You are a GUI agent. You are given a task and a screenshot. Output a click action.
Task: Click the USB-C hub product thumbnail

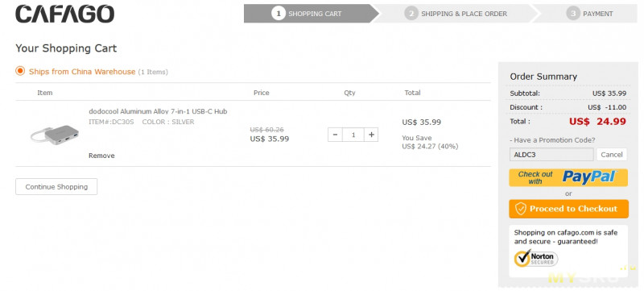pyautogui.click(x=55, y=134)
